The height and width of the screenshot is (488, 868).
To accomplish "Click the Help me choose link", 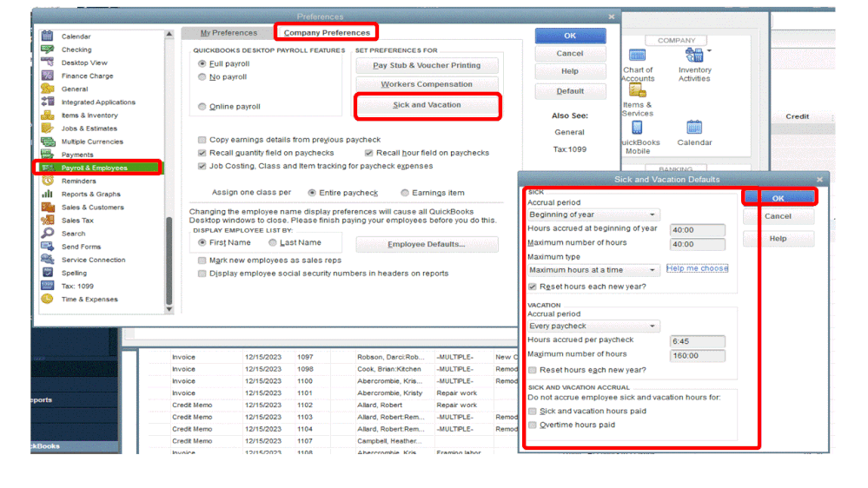I will (x=698, y=268).
